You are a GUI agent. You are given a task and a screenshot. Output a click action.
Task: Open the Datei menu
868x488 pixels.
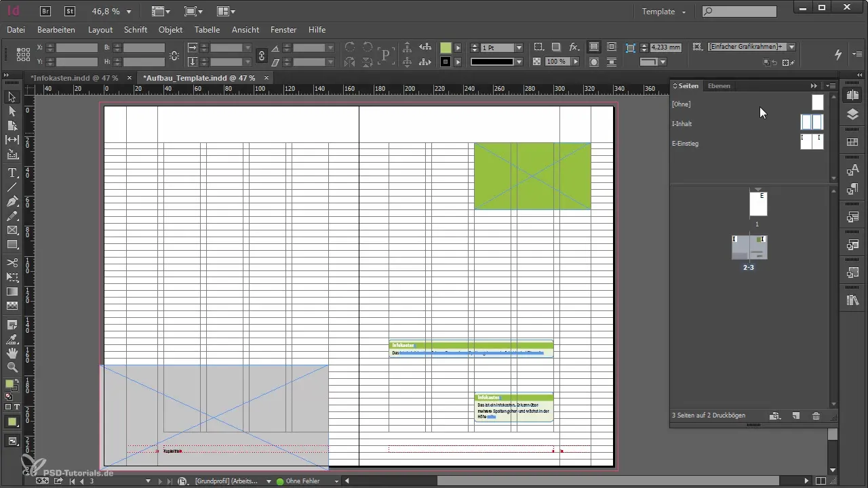coord(16,30)
